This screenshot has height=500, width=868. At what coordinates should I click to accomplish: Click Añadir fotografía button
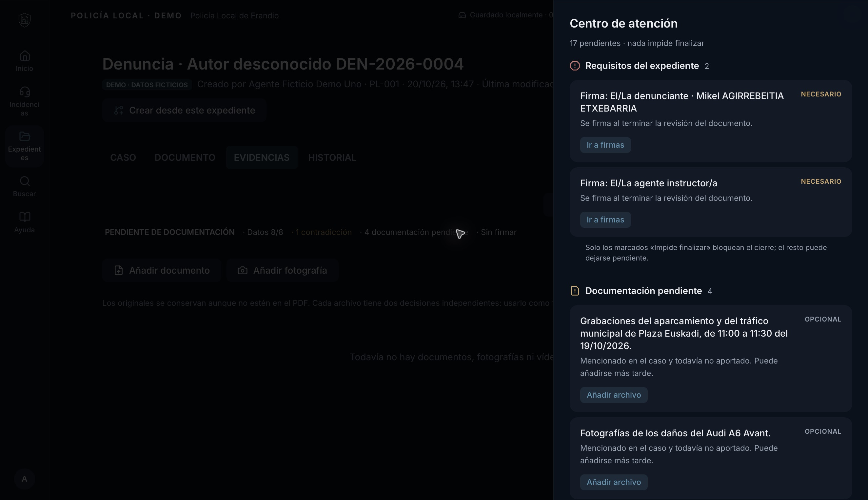point(282,270)
